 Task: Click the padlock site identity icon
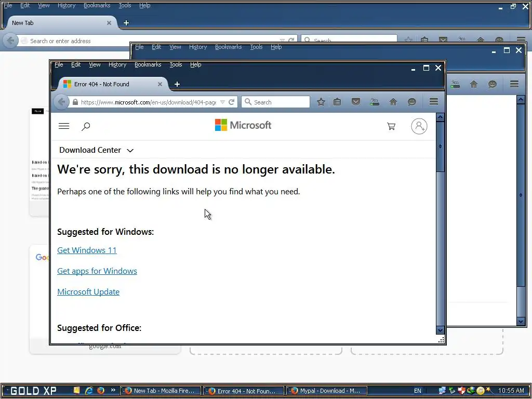pyautogui.click(x=75, y=102)
